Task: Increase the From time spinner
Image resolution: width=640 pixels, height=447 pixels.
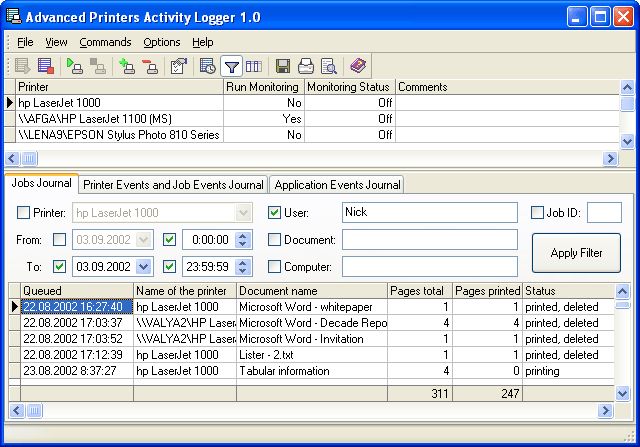Action: click(x=243, y=236)
